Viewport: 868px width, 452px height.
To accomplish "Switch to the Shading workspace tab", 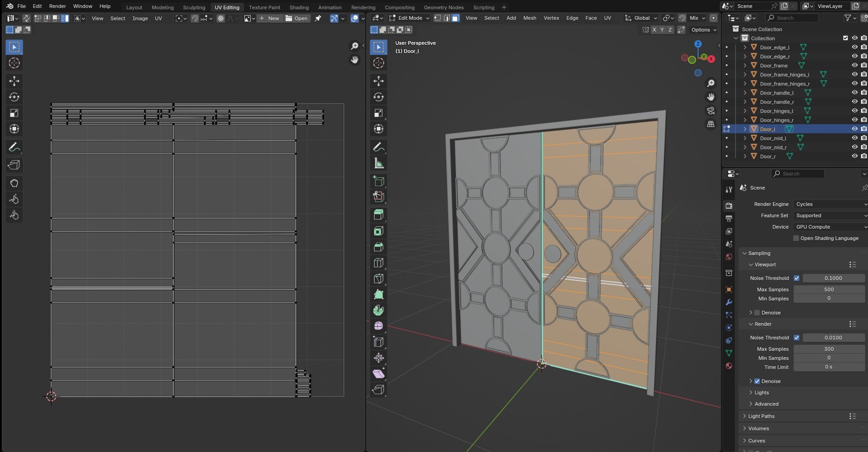I will pyautogui.click(x=299, y=7).
